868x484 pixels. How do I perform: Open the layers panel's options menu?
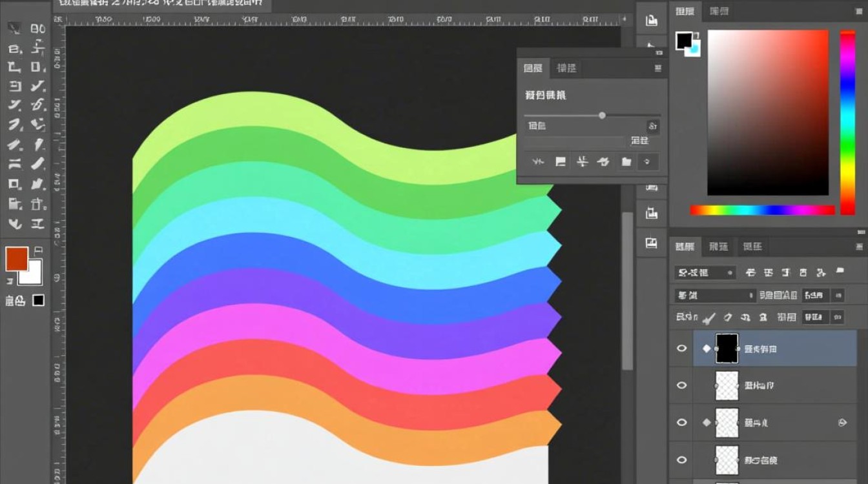tap(860, 247)
